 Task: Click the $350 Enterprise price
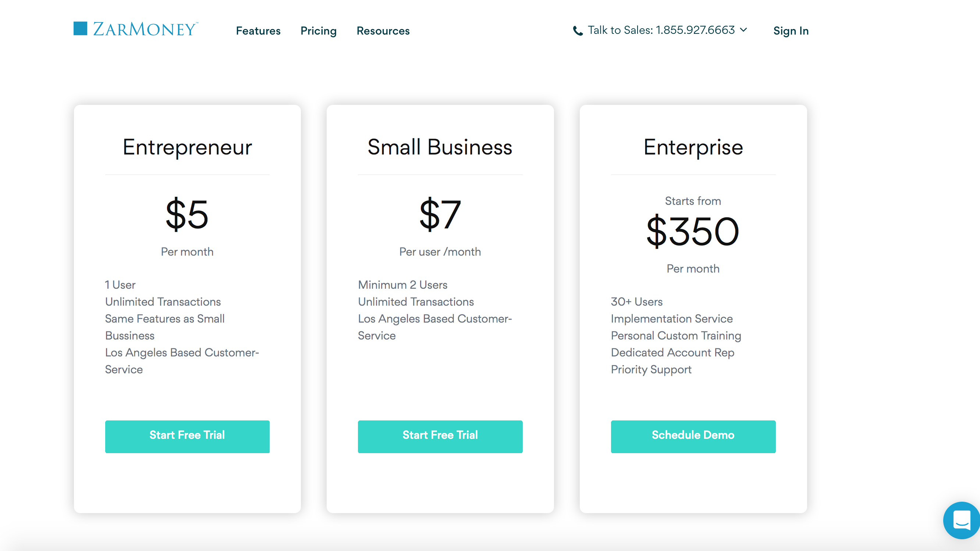point(693,232)
